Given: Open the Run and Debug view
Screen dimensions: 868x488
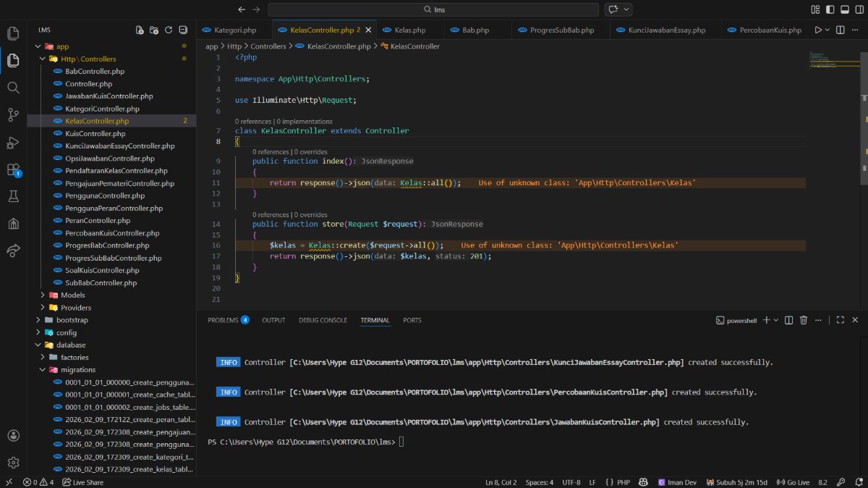Looking at the screenshot, I should point(13,142).
